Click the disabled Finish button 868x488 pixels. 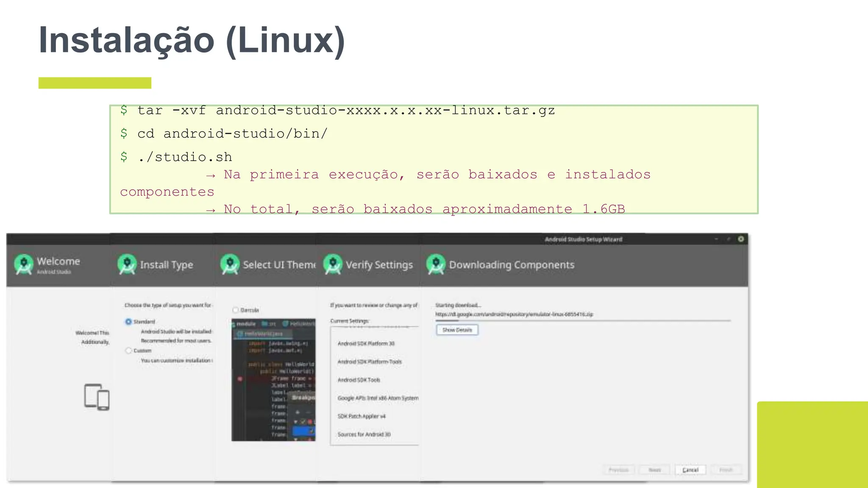click(x=726, y=470)
